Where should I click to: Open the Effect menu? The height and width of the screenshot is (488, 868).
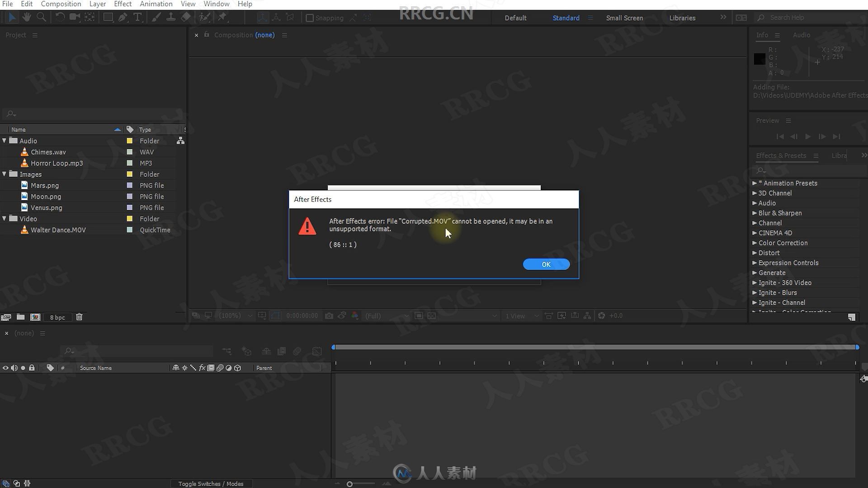[x=123, y=4]
